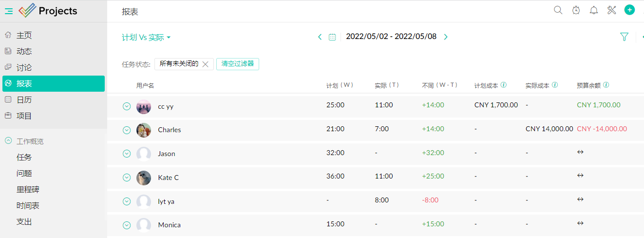Go to next week arrow
The height and width of the screenshot is (238, 644).
coord(446,37)
